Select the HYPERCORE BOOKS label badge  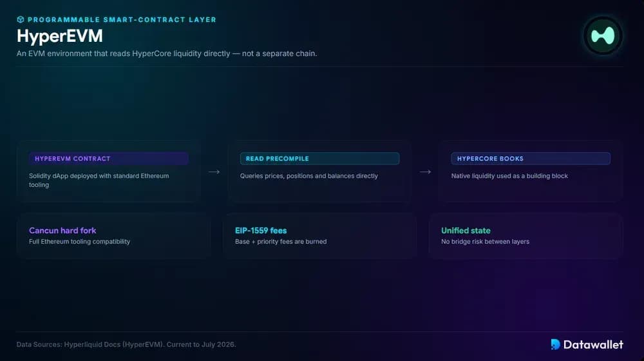pos(531,159)
